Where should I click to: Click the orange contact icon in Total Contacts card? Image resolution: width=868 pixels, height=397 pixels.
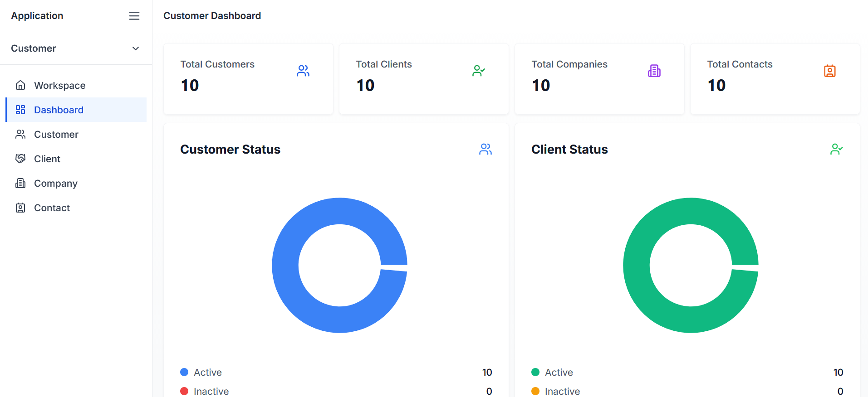pos(830,71)
